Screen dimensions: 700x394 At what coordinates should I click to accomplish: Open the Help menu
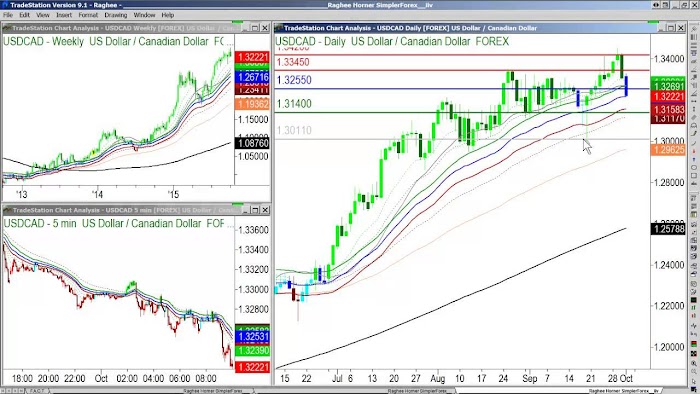167,15
